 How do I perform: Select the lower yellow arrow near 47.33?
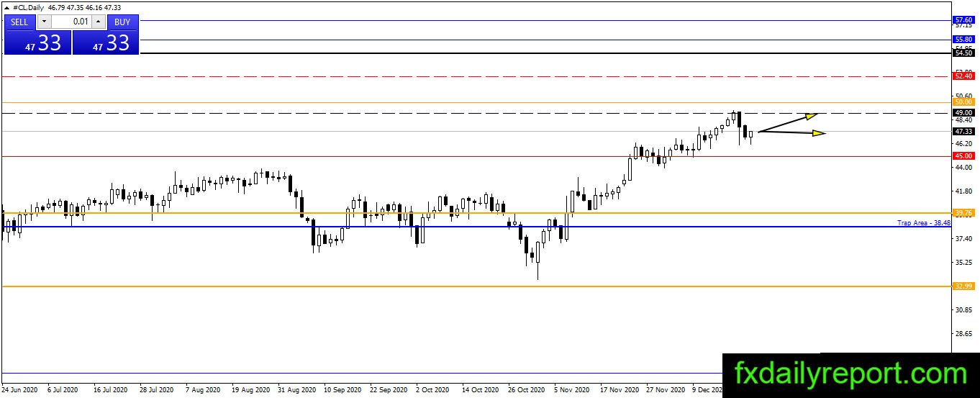792,132
